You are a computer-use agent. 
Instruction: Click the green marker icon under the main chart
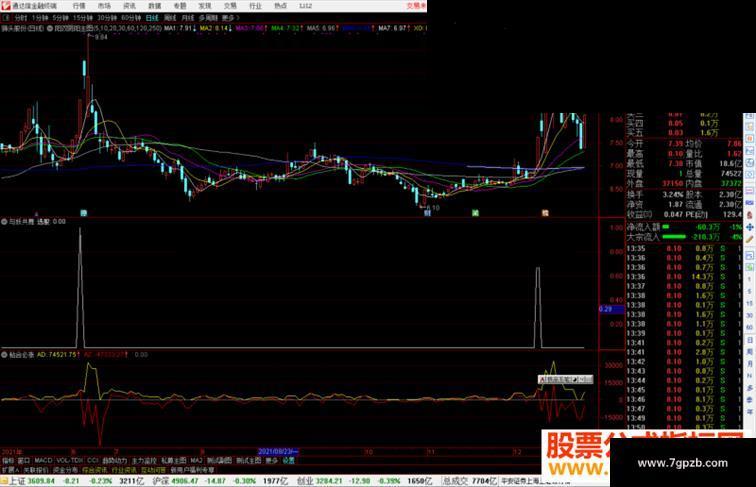tap(475, 213)
